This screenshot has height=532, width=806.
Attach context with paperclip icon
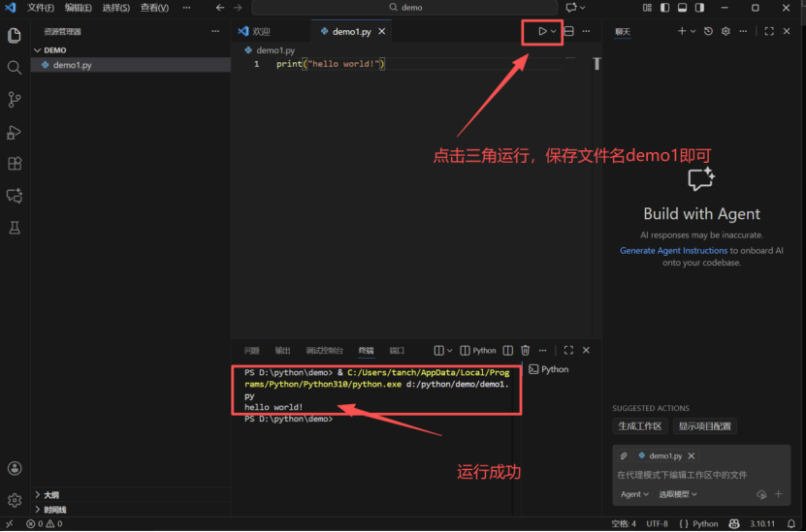point(624,456)
